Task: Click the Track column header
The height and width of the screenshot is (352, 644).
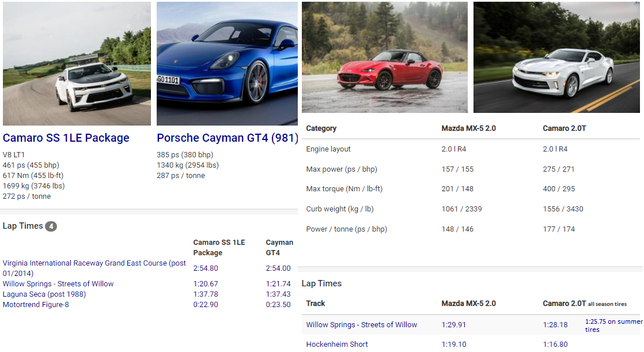Action: [316, 304]
